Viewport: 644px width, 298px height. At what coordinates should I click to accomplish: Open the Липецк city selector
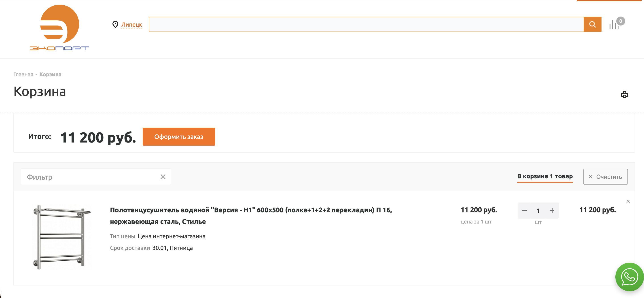click(131, 25)
